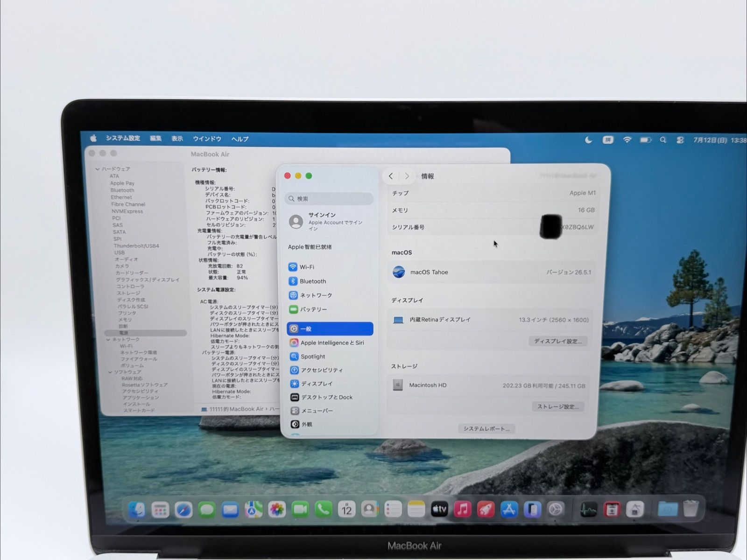
Task: Open Activity Monitor from the Dock
Action: pyautogui.click(x=588, y=510)
